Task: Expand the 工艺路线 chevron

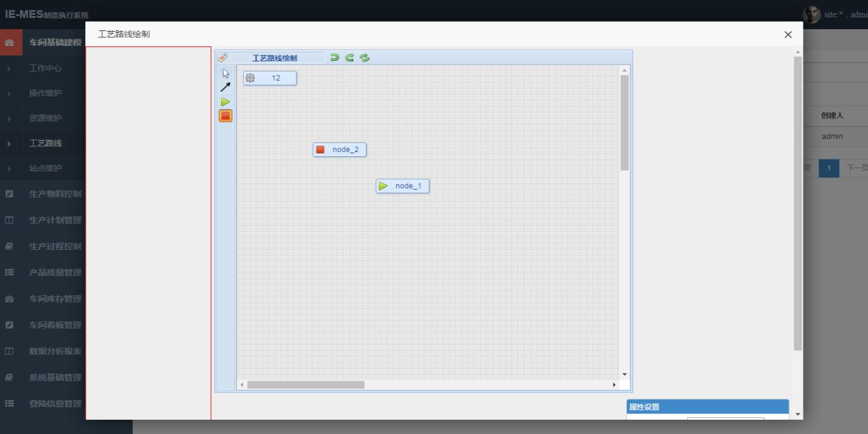Action: tap(9, 143)
